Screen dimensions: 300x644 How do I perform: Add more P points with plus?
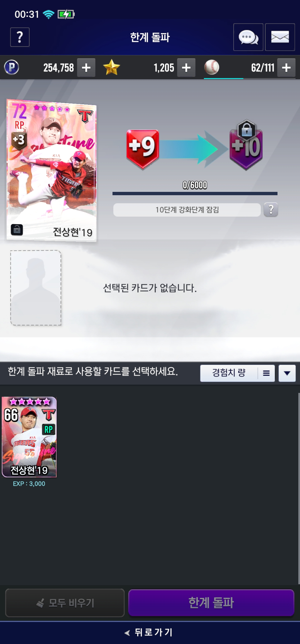86,68
